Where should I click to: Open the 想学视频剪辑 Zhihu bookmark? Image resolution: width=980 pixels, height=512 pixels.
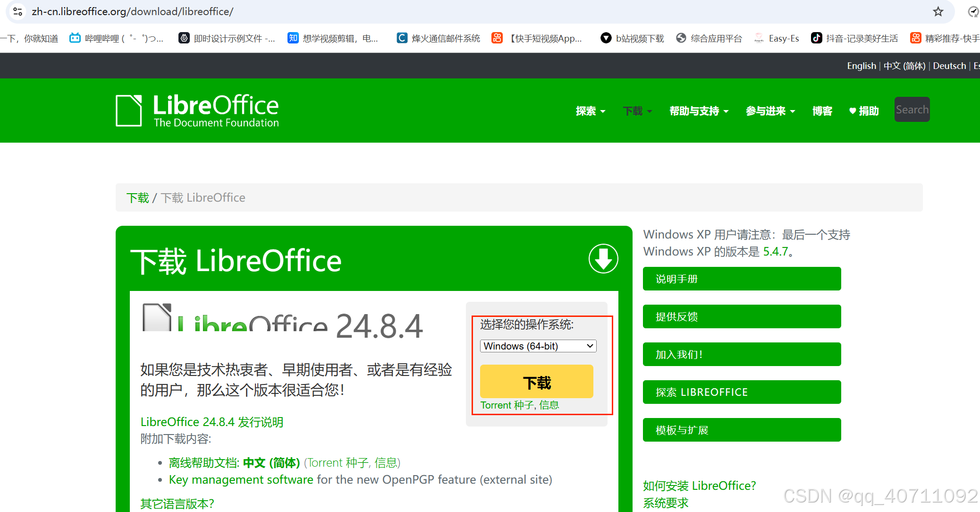click(333, 38)
